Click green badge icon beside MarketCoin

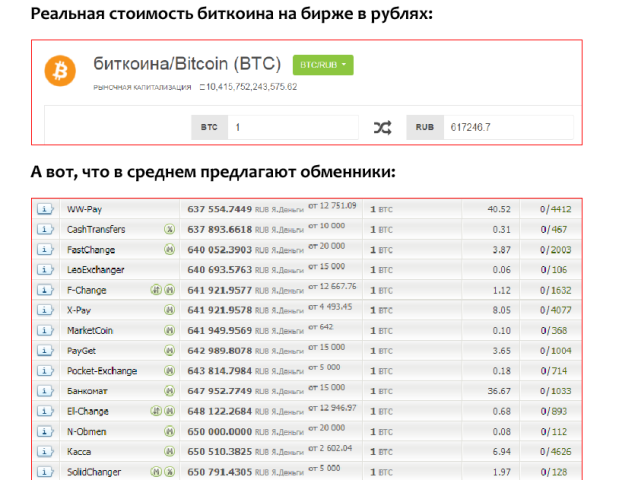click(x=169, y=330)
